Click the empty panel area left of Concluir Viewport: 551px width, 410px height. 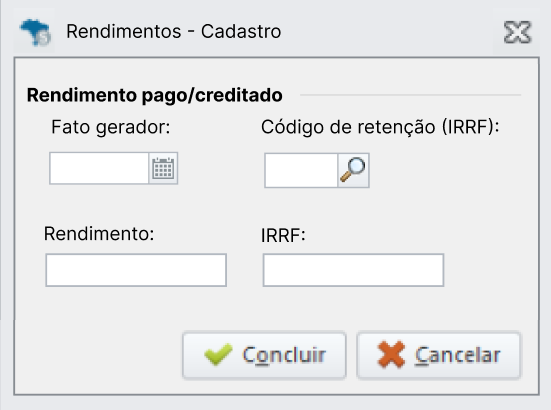[98, 355]
